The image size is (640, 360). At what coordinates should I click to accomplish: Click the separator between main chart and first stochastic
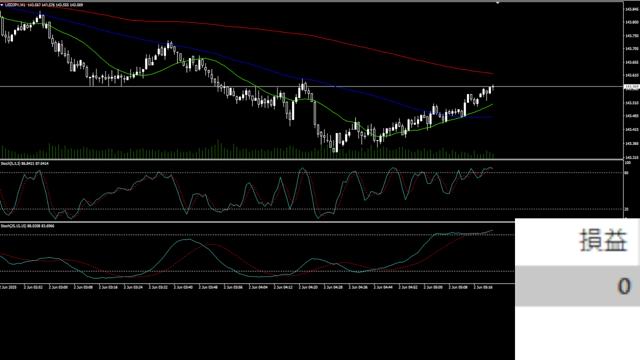click(x=312, y=160)
